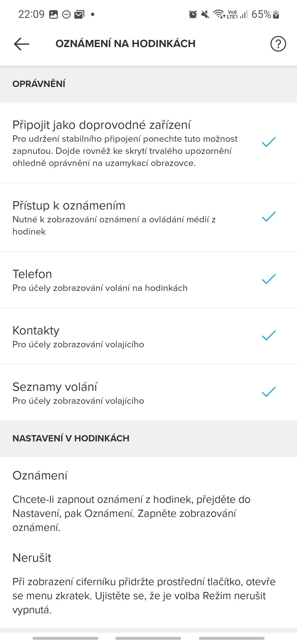Toggle checkmark for Přístup k oznámením

coord(269,217)
